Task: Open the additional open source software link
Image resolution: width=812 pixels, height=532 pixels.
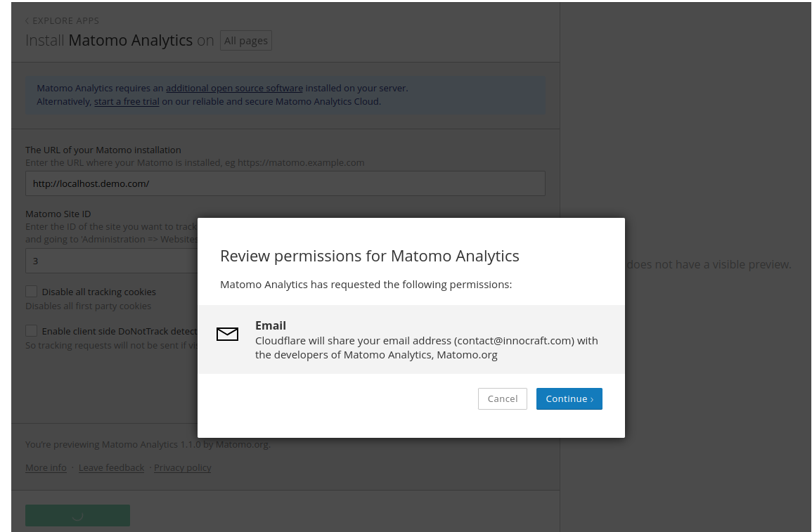Action: pos(234,89)
